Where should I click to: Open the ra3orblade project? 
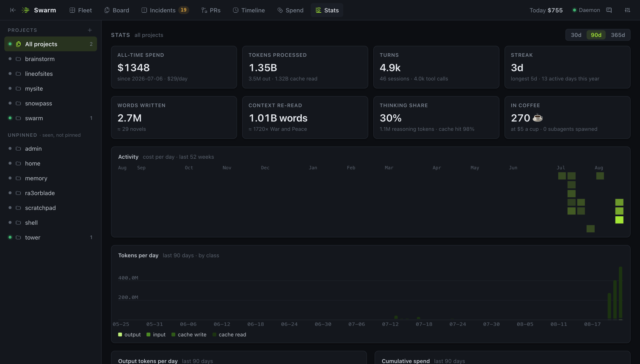pyautogui.click(x=51, y=193)
